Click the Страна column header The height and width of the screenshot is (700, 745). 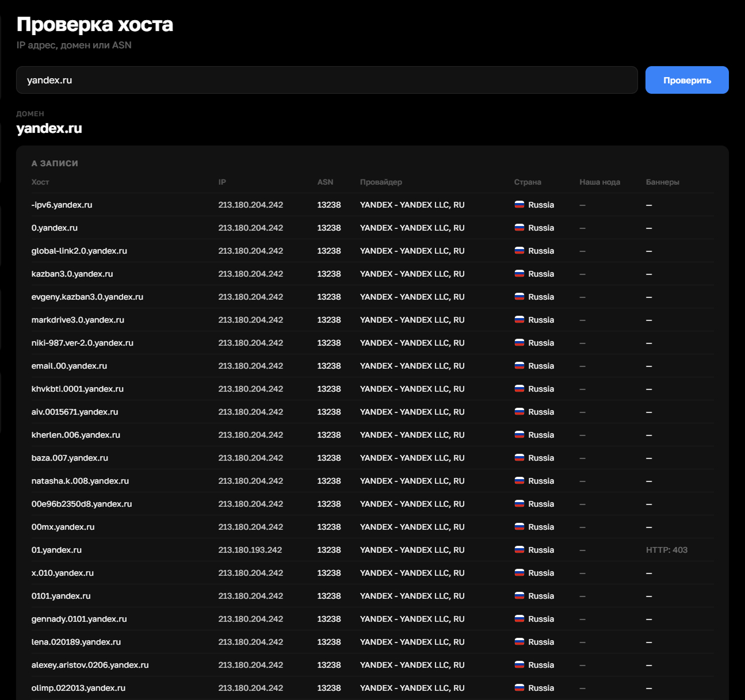[x=528, y=182]
